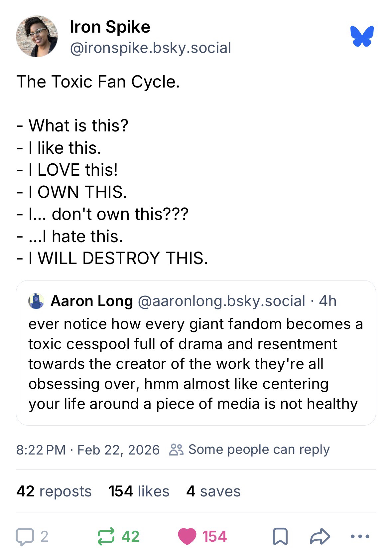This screenshot has height=554, width=392.
Task: Share post with the arrow icon
Action: [x=320, y=536]
